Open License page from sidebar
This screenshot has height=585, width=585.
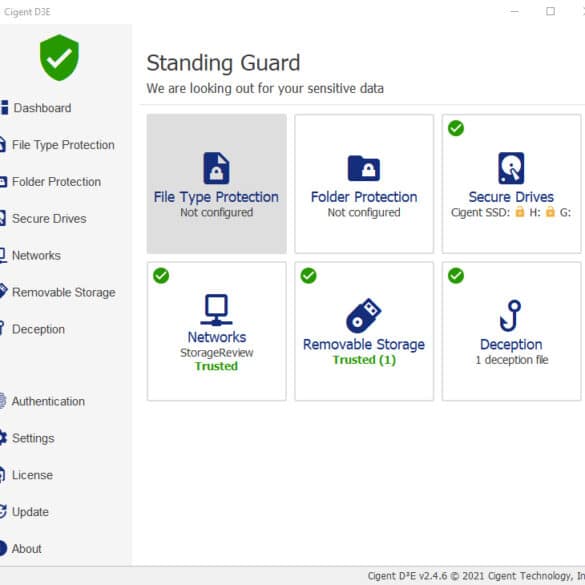pos(32,475)
